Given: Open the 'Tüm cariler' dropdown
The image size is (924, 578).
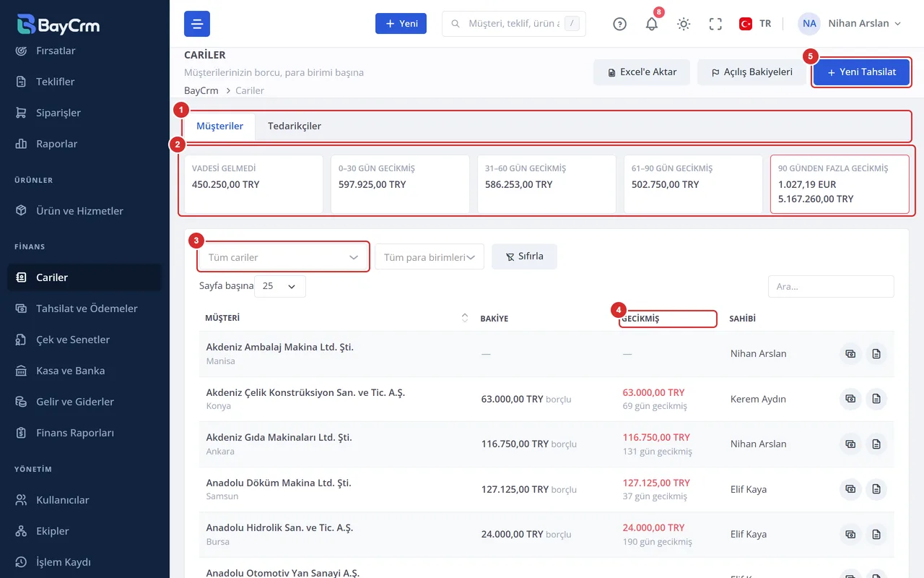Looking at the screenshot, I should coord(284,257).
